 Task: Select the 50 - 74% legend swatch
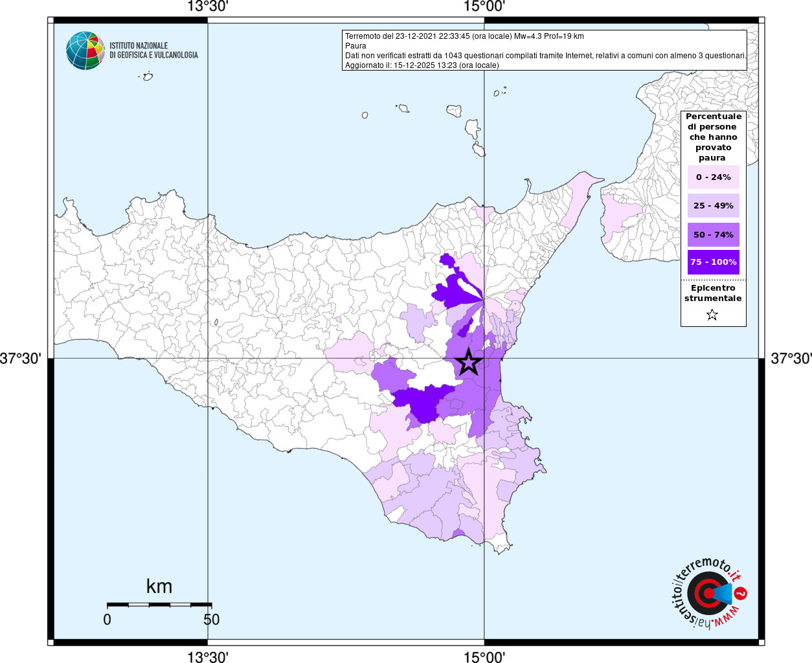click(x=713, y=234)
